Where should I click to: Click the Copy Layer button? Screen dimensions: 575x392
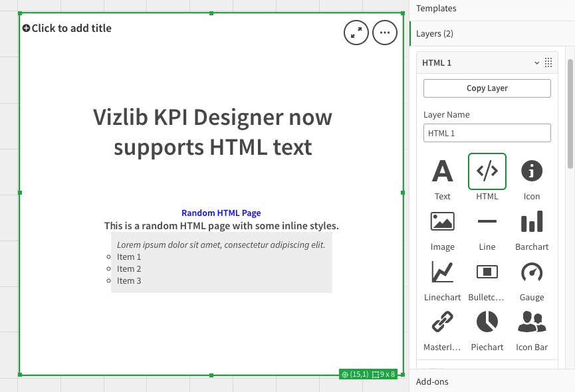pyautogui.click(x=487, y=88)
